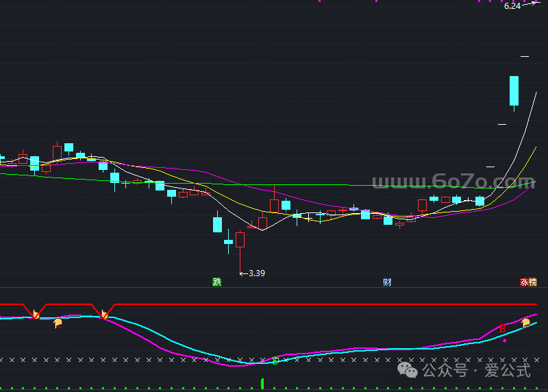Open the 涨榜 marker at bottom right

click(x=529, y=282)
